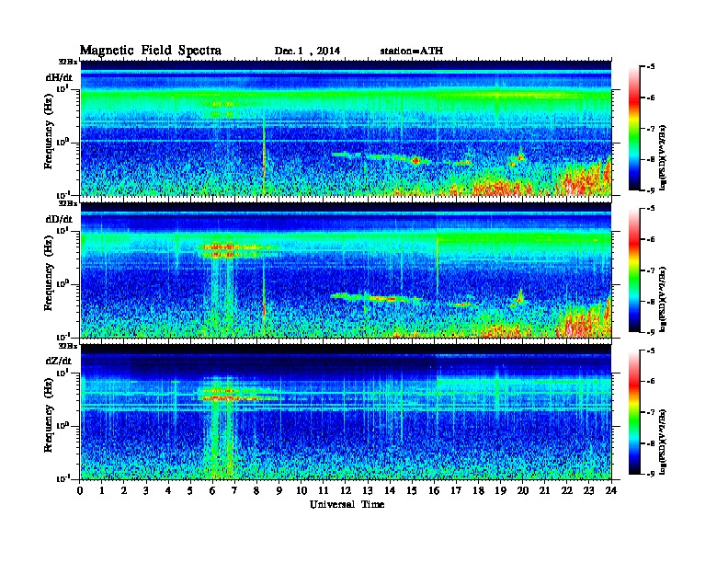This screenshot has width=728, height=563.
Task: Click hour tick label "7" on time axis
Action: pyautogui.click(x=235, y=491)
